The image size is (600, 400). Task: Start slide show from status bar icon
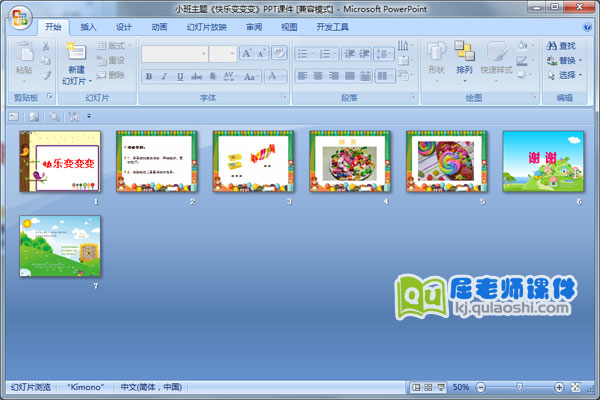(x=440, y=386)
